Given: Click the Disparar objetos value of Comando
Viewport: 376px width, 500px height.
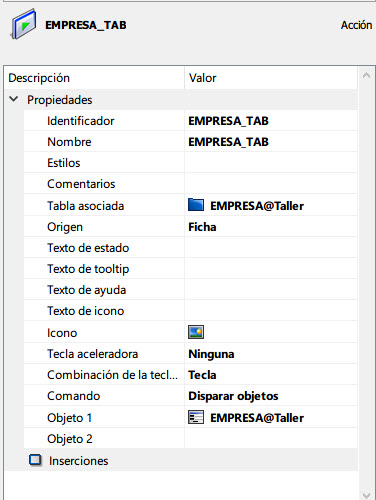Looking at the screenshot, I should 233,396.
